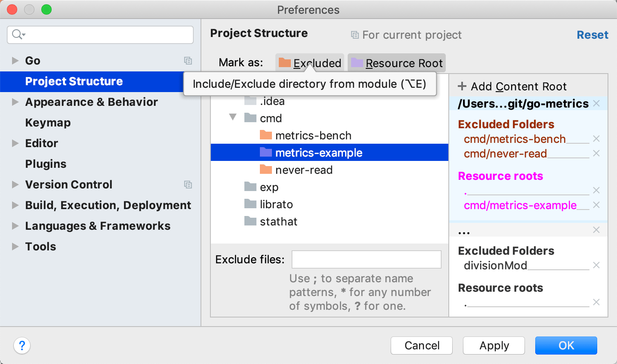This screenshot has width=617, height=364.
Task: Remove cmd/metrics-bench from Excluded Folders
Action: 596,139
